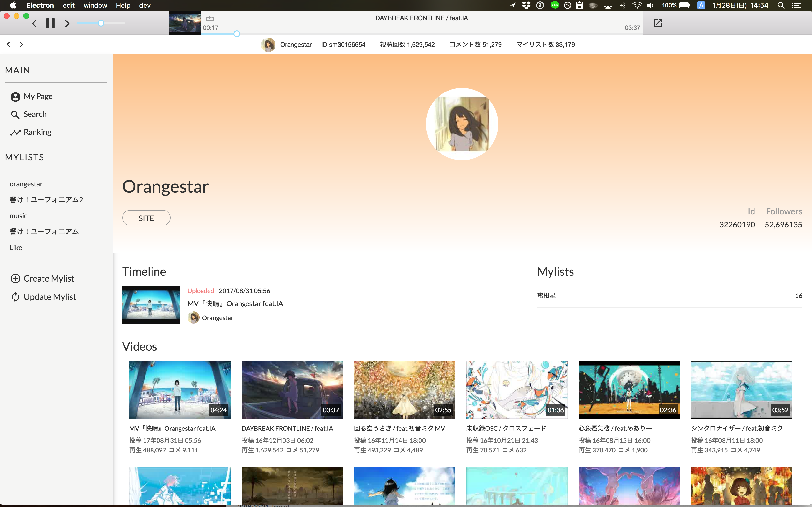Navigate back with the page arrow
Image resolution: width=812 pixels, height=507 pixels.
coord(9,44)
